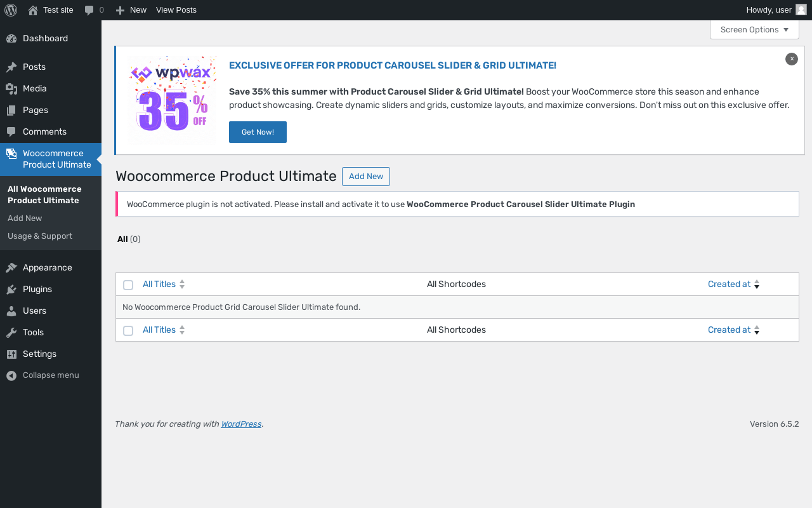The width and height of the screenshot is (812, 508).
Task: Click the Get Now! button
Action: click(258, 132)
